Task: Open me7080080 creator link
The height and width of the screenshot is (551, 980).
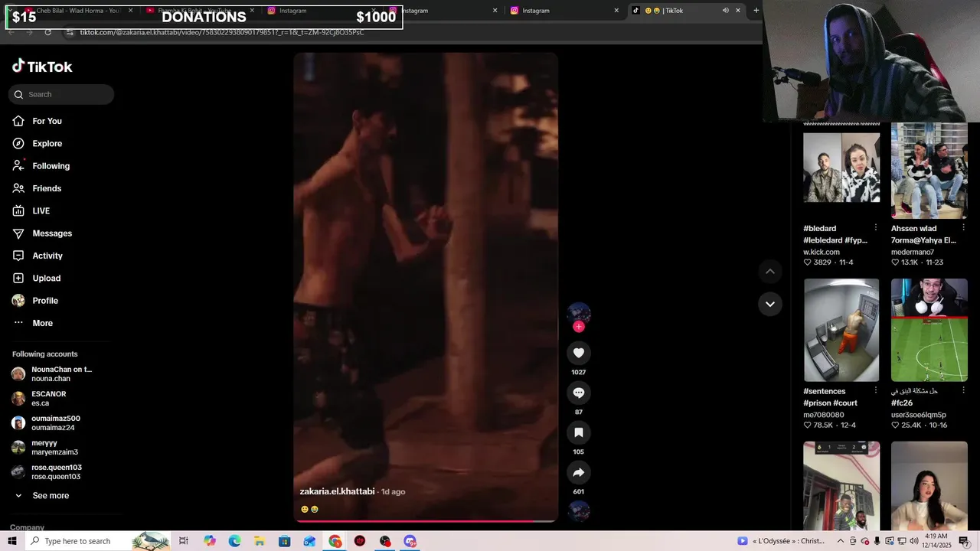Action: point(824,415)
